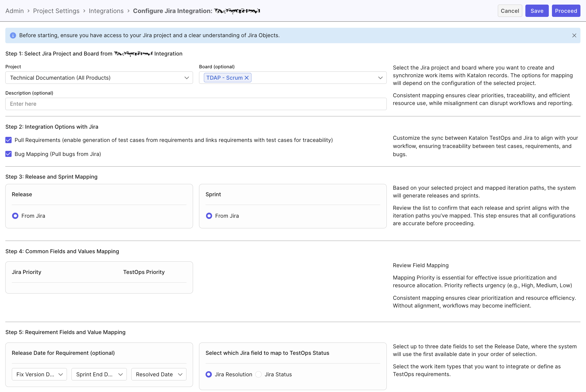Image resolution: width=586 pixels, height=392 pixels.
Task: Go to Admin in the breadcrumb
Action: [x=14, y=11]
